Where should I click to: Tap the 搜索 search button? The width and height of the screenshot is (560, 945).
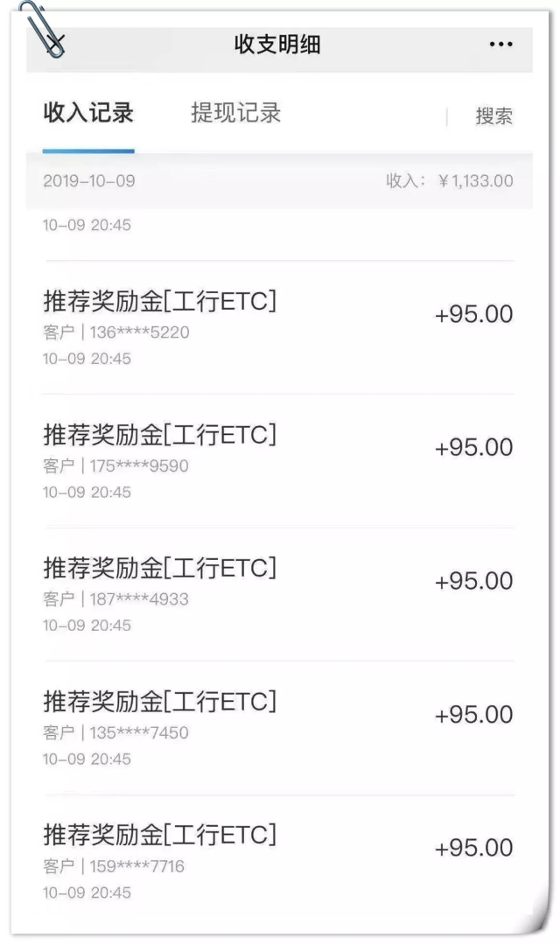coord(493,116)
